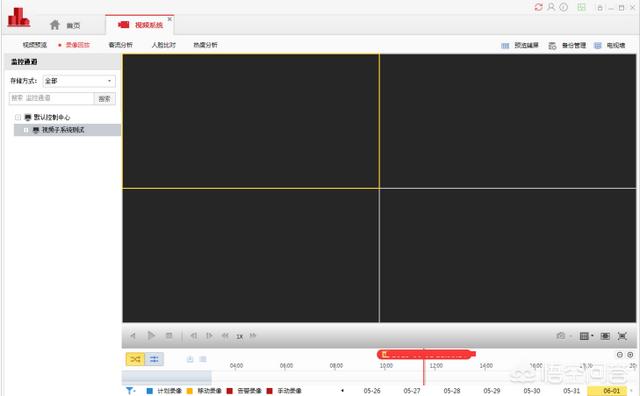
Task: Open the 热度分析 sub-tab
Action: (205, 45)
